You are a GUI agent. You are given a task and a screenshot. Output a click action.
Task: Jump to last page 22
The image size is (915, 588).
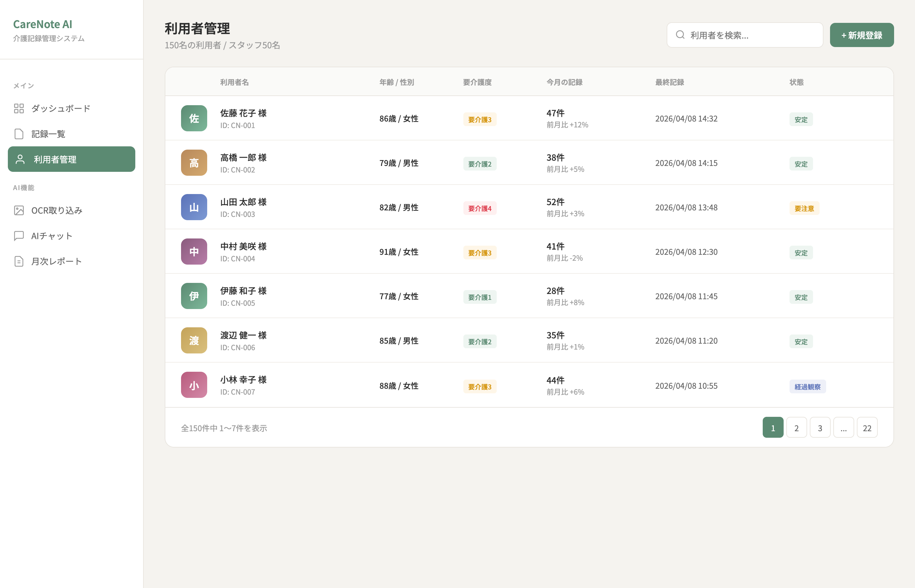[867, 428]
